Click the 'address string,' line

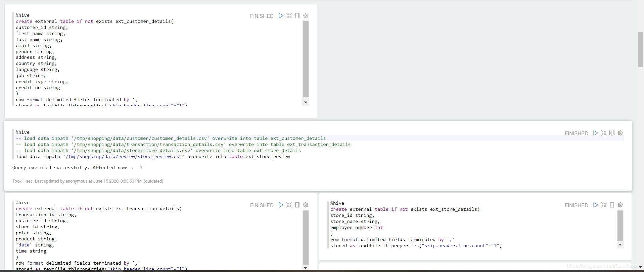pyautogui.click(x=36, y=57)
